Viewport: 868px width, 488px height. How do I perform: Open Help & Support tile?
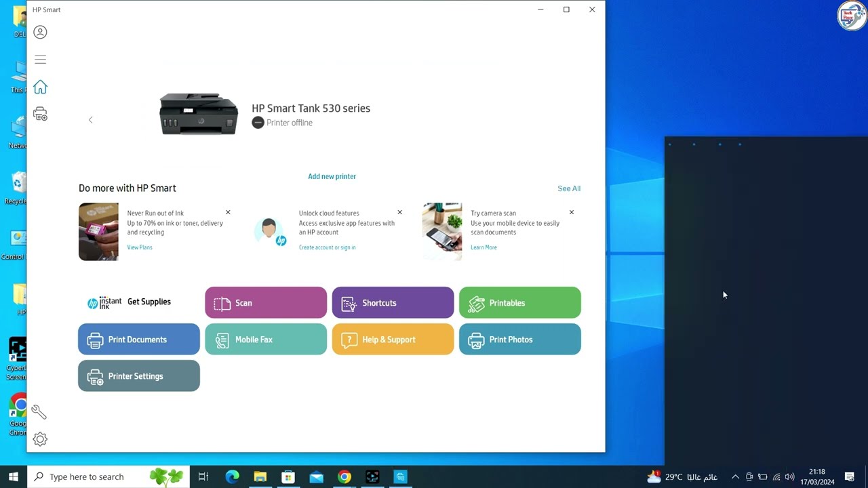(393, 339)
